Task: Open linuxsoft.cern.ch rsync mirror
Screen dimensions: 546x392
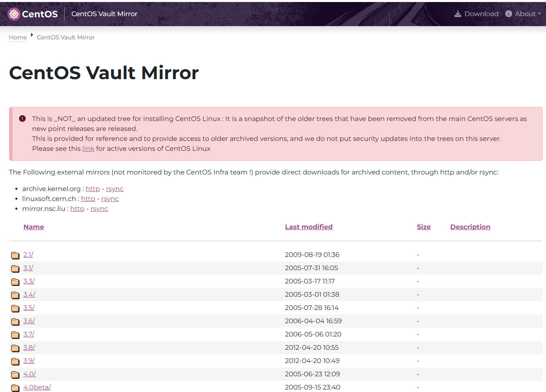Action: pyautogui.click(x=110, y=198)
